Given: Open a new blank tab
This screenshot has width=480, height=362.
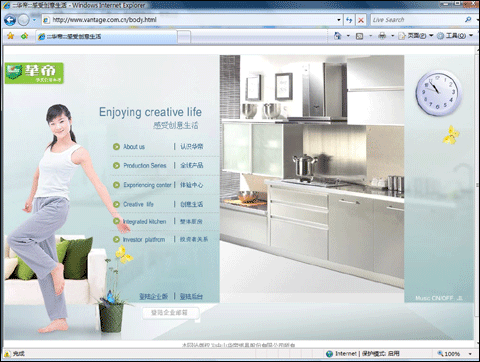Looking at the screenshot, I should coord(184,37).
